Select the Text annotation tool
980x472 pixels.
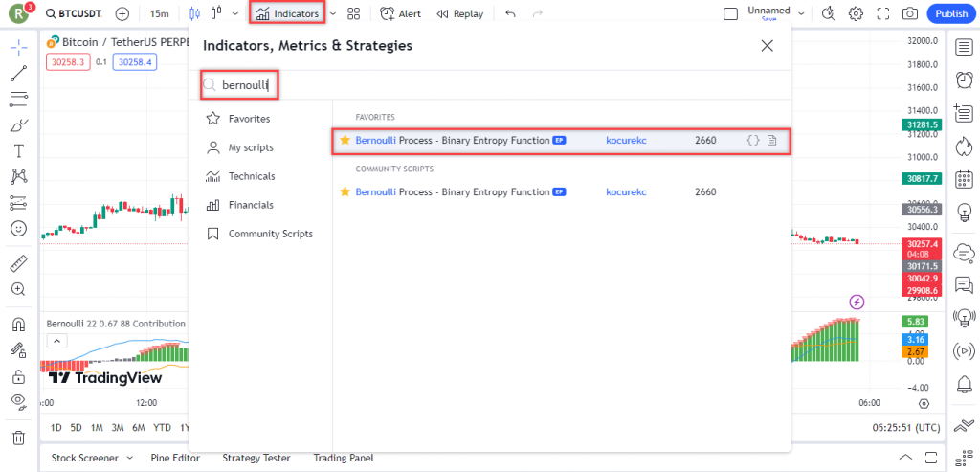[19, 150]
